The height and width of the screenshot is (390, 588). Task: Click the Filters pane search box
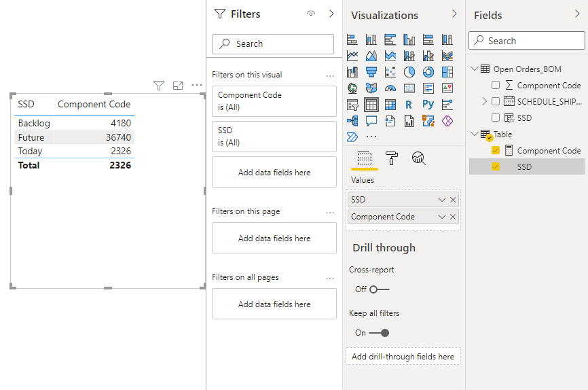click(273, 44)
